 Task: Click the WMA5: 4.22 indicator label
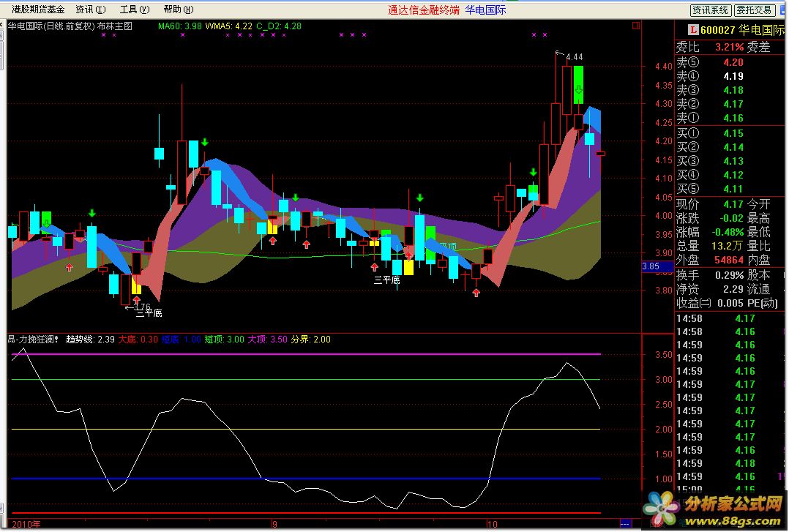(228, 26)
